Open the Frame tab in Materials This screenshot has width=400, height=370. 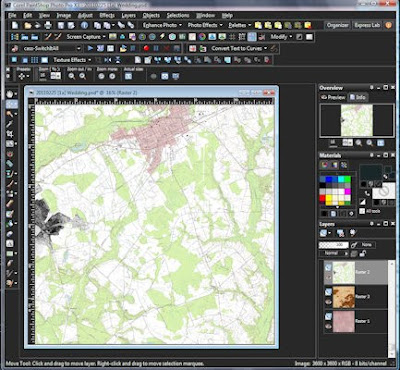pos(324,165)
